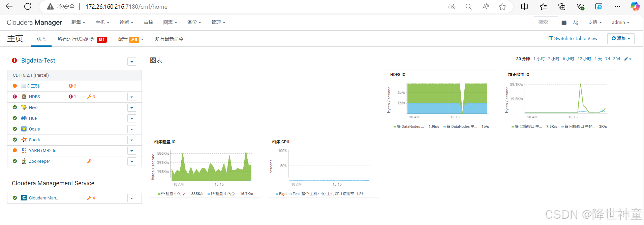Click the Hive bee icon
This screenshot has height=225, width=644.
(x=24, y=107)
